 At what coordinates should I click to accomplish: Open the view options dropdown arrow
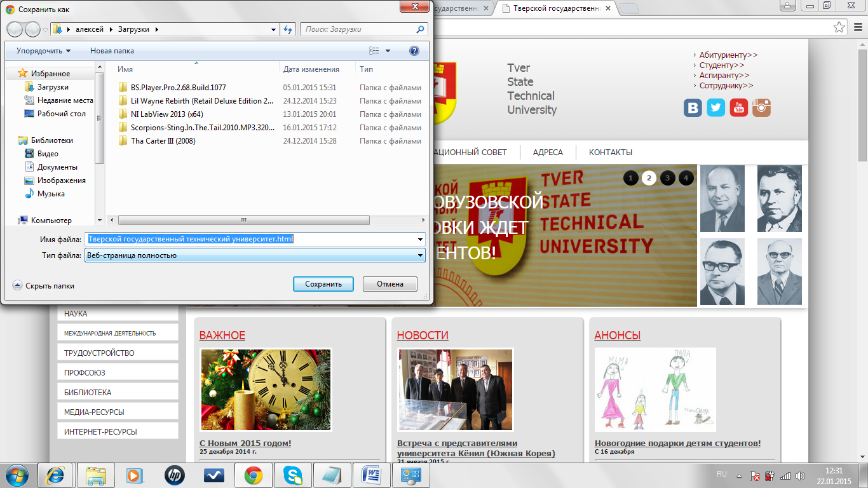[x=388, y=51]
